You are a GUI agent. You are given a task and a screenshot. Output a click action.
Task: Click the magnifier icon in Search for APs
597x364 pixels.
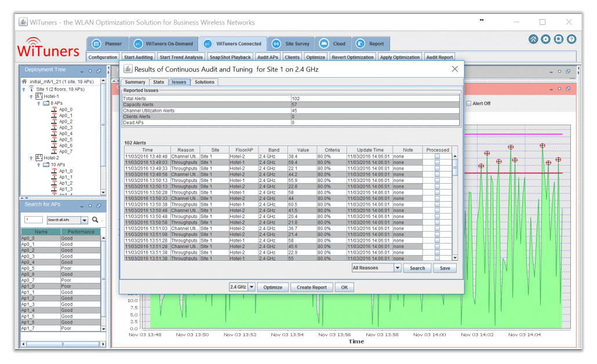point(95,219)
